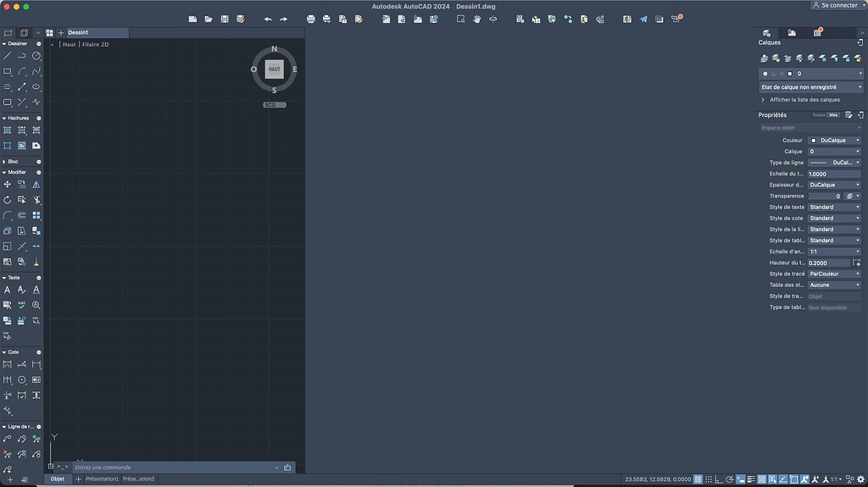Toggle lineweight display in status bar
Screen dimensions: 868x487
coord(751,479)
